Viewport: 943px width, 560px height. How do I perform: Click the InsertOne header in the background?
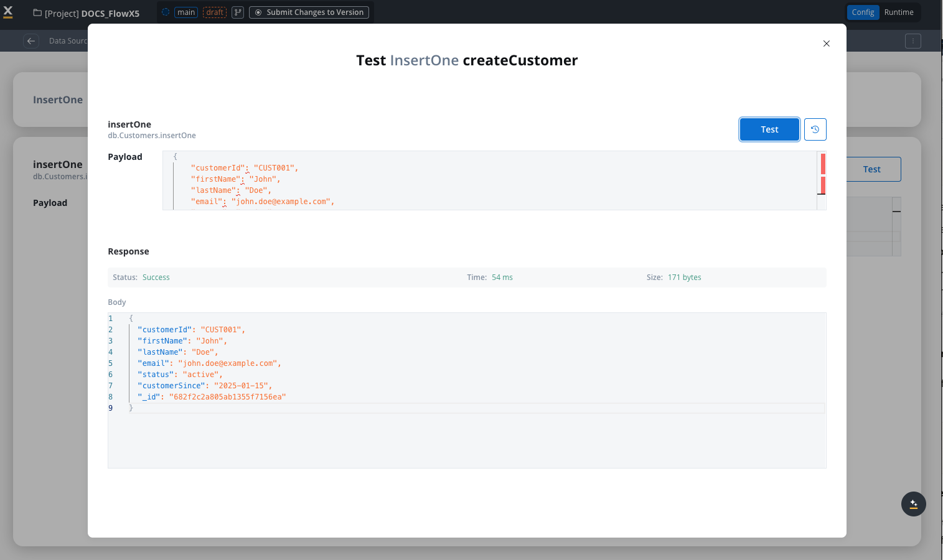point(58,100)
